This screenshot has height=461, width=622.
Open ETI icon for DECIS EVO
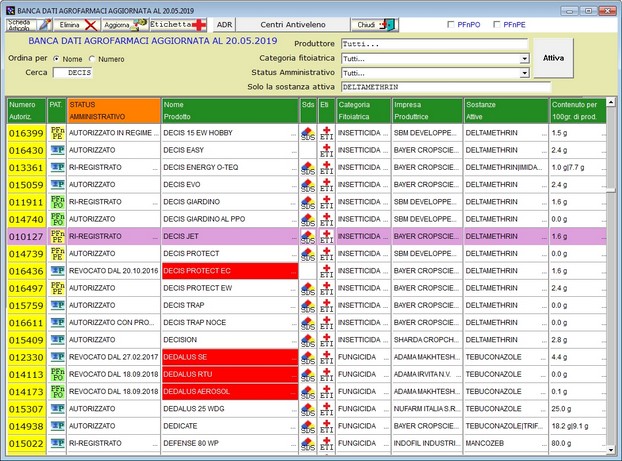point(326,185)
